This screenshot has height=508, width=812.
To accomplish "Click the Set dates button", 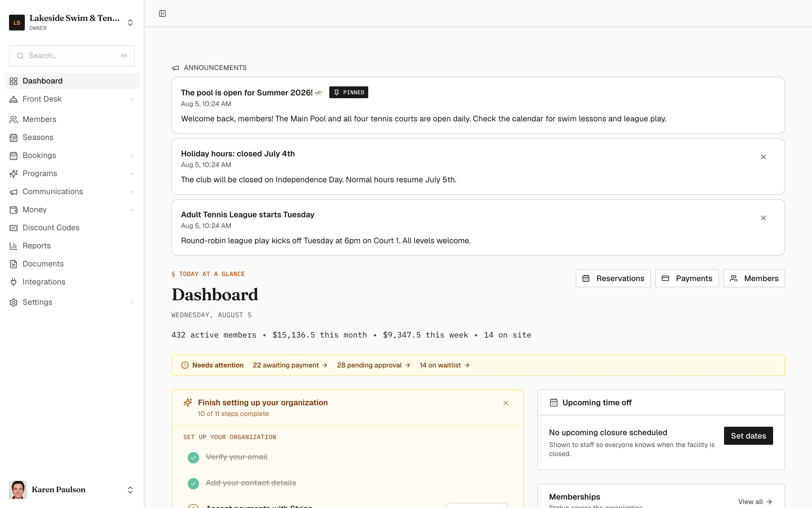I will 748,436.
